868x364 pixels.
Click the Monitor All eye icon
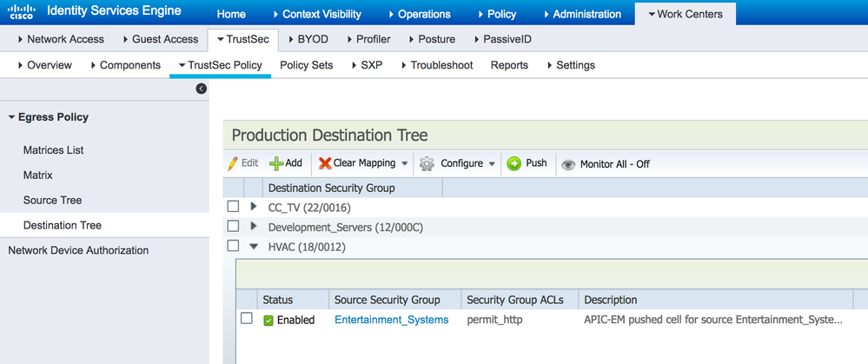[568, 165]
